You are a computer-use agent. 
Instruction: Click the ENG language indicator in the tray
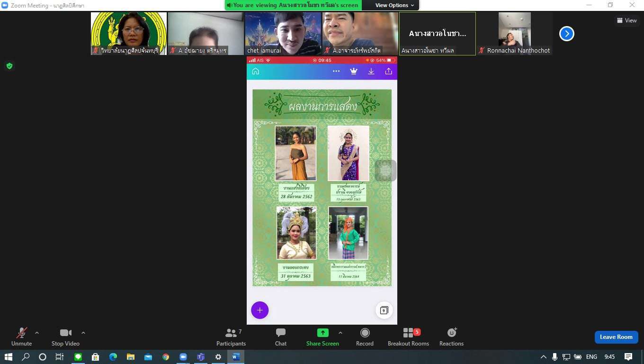pyautogui.click(x=591, y=357)
